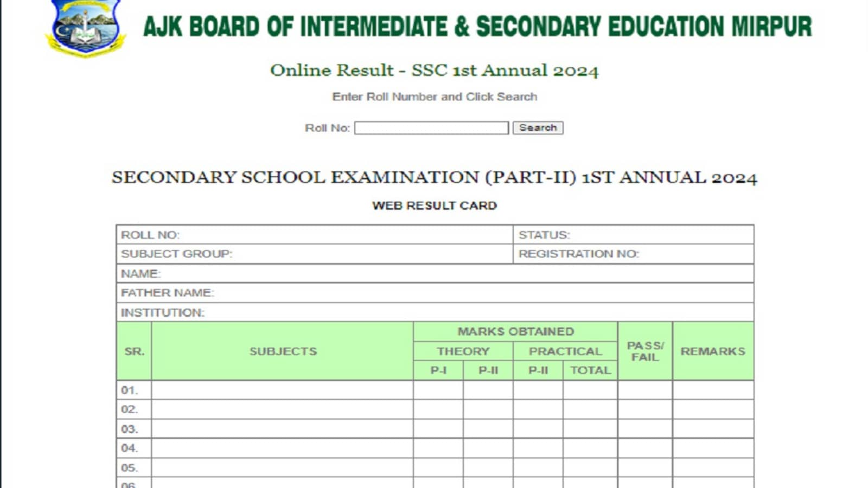Click serial number '03.' row

435,429
